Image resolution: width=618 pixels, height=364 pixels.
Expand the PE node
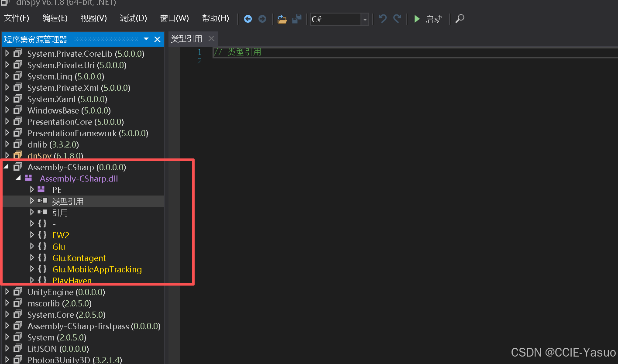click(x=32, y=189)
